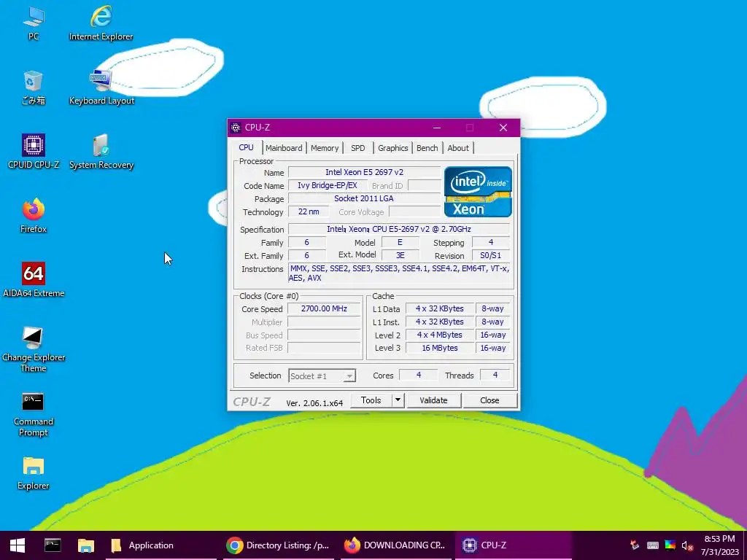Screen dimensions: 747x560
Task: Click the Specification field E5-2697 v2 @ 2.70GHz
Action: (x=399, y=229)
